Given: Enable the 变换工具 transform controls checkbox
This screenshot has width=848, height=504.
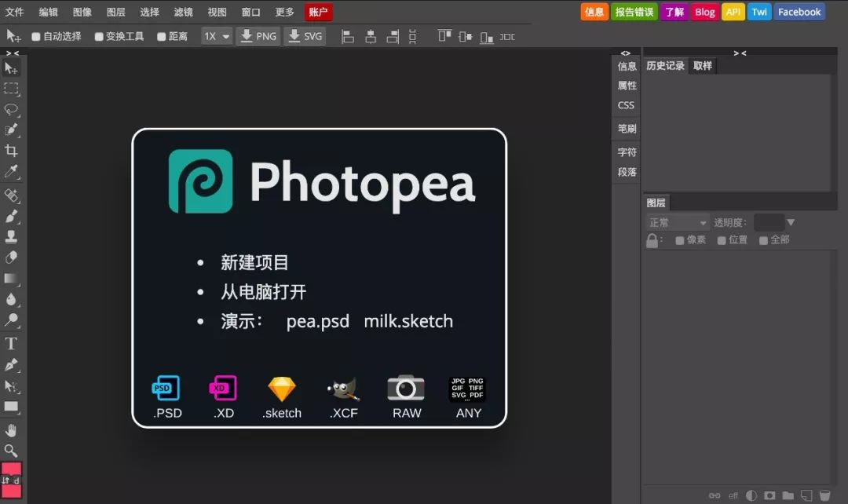Looking at the screenshot, I should [99, 37].
